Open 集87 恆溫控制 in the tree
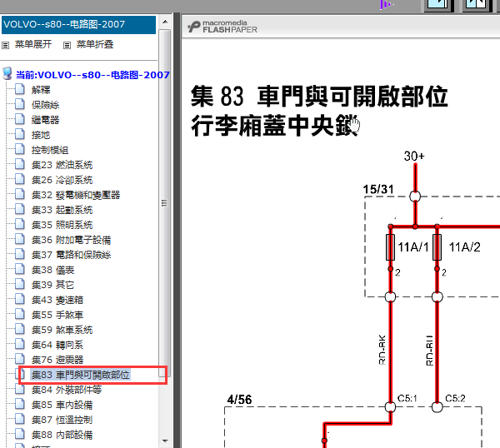Viewport: 500px width, 448px height. (x=62, y=420)
